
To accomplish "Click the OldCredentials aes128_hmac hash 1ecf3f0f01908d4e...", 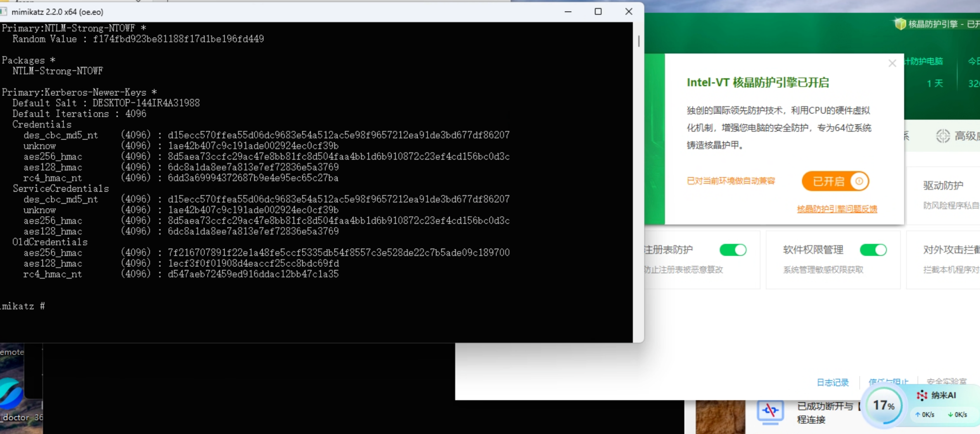I will click(253, 263).
